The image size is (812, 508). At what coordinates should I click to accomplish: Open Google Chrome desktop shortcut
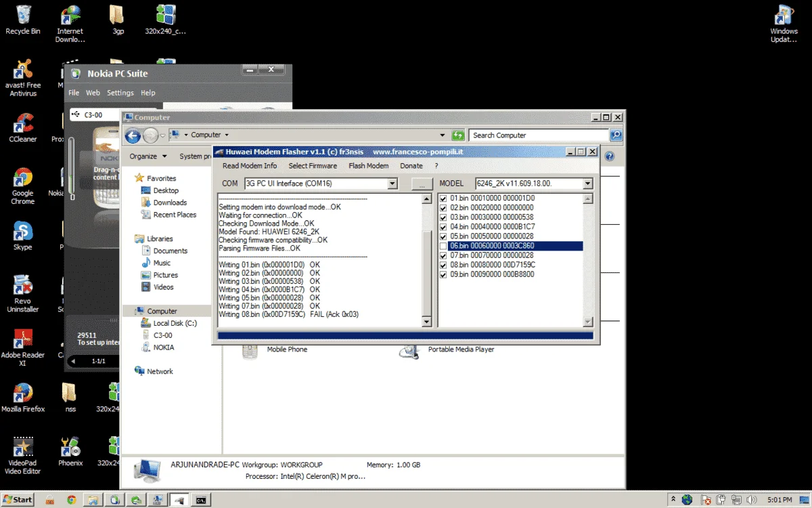(23, 186)
